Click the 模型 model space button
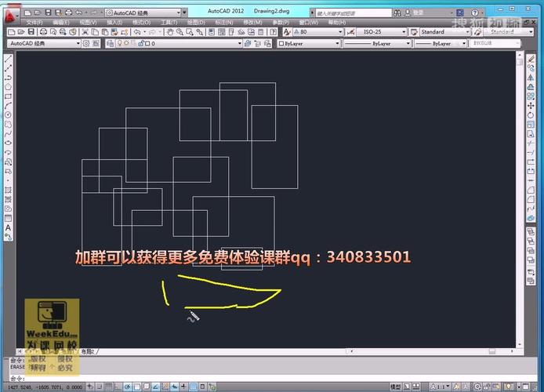This screenshot has height=392, width=544. [x=396, y=387]
